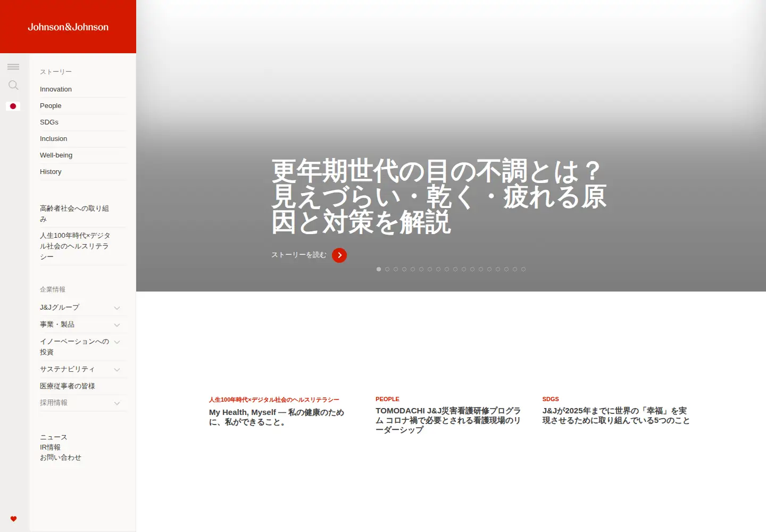Open お問い合わせ contact link
Screen dimensions: 766x532
(x=61, y=458)
